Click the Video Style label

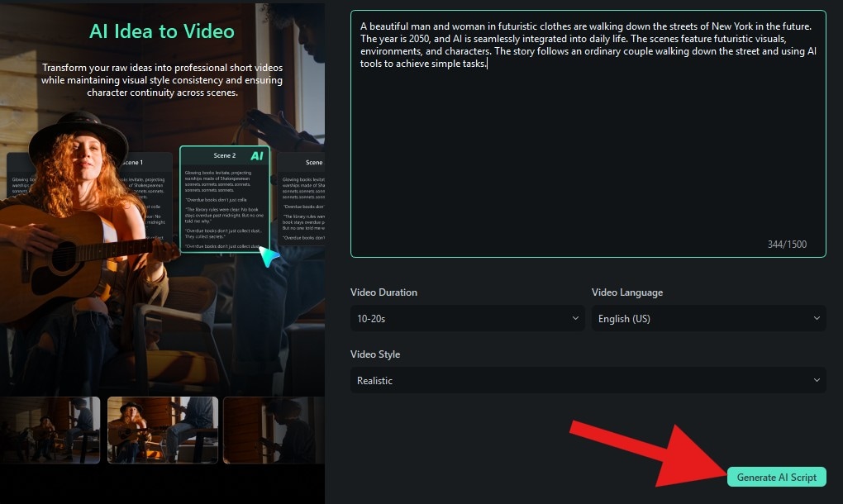375,354
